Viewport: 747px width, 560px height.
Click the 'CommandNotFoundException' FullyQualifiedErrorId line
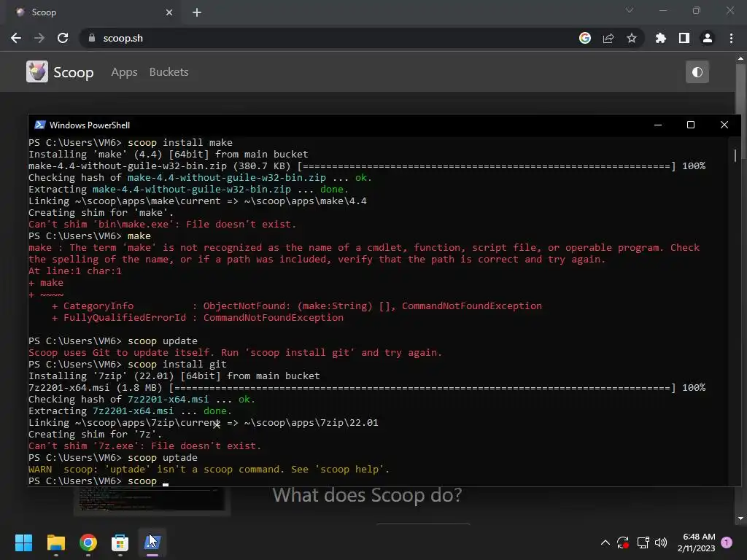198,318
